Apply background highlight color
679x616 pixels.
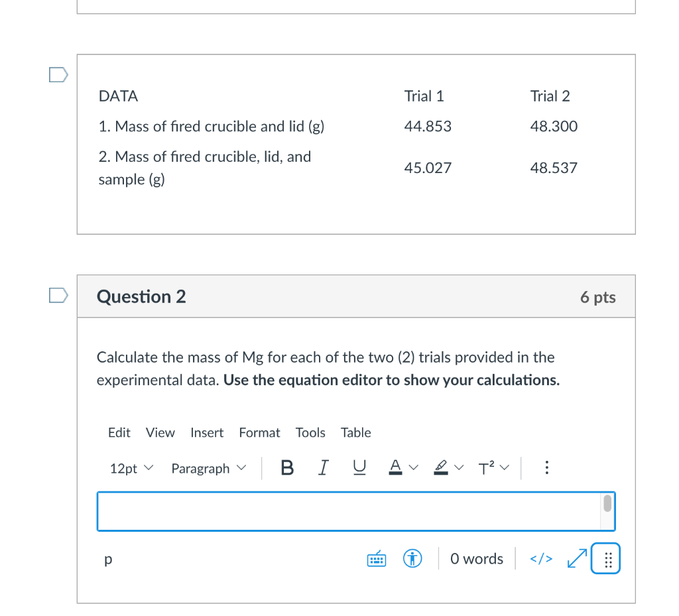[x=441, y=467]
